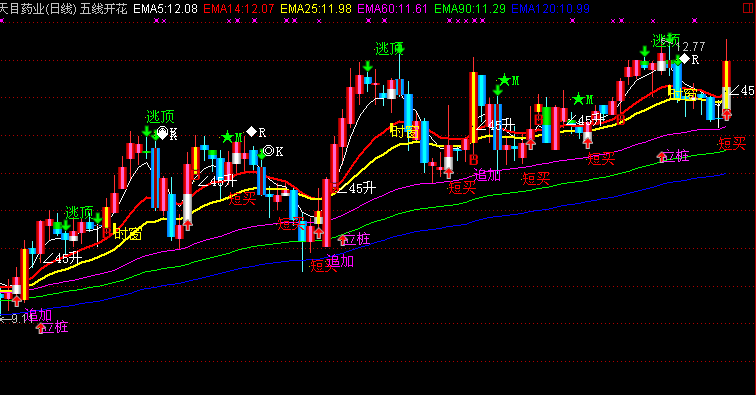756x395 pixels.
Task: Select the red EMA14:12.07 indicator label
Action: click(239, 9)
